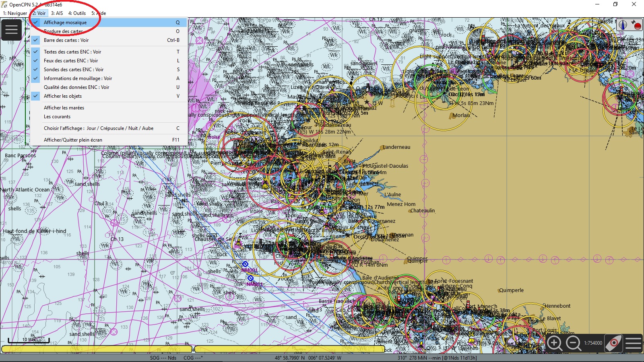644x362 pixels.
Task: Open the 4: Outils menu
Action: (77, 13)
